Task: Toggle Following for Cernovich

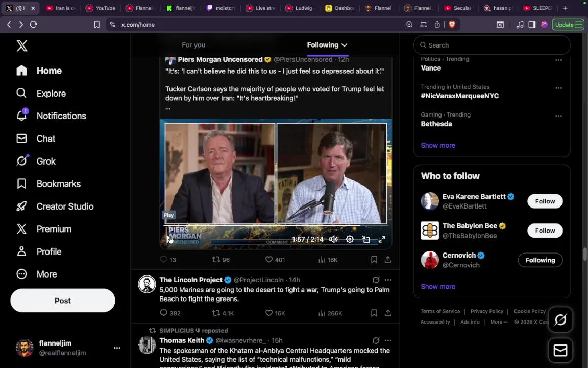Action: (540, 260)
